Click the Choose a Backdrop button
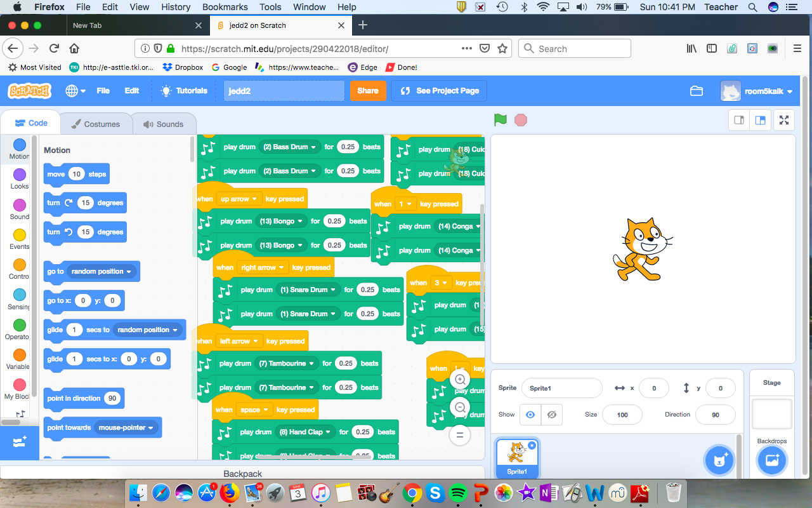Screen dimensions: 812x508 tap(771, 460)
